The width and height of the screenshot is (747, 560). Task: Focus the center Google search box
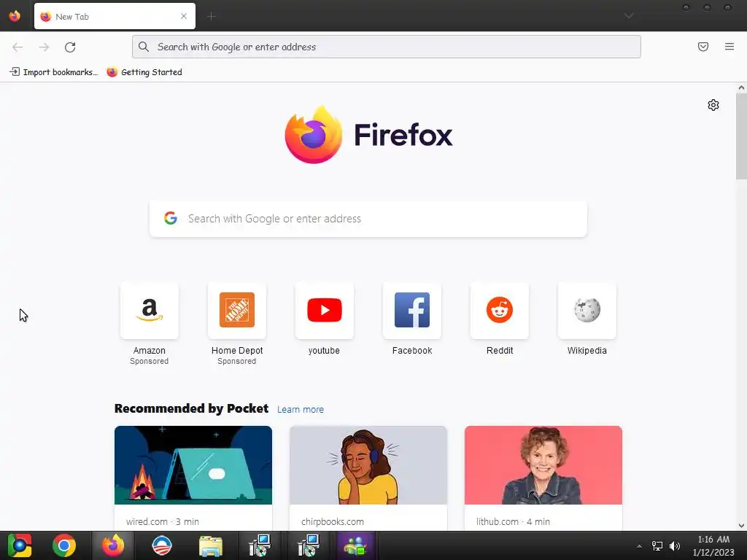pyautogui.click(x=368, y=219)
